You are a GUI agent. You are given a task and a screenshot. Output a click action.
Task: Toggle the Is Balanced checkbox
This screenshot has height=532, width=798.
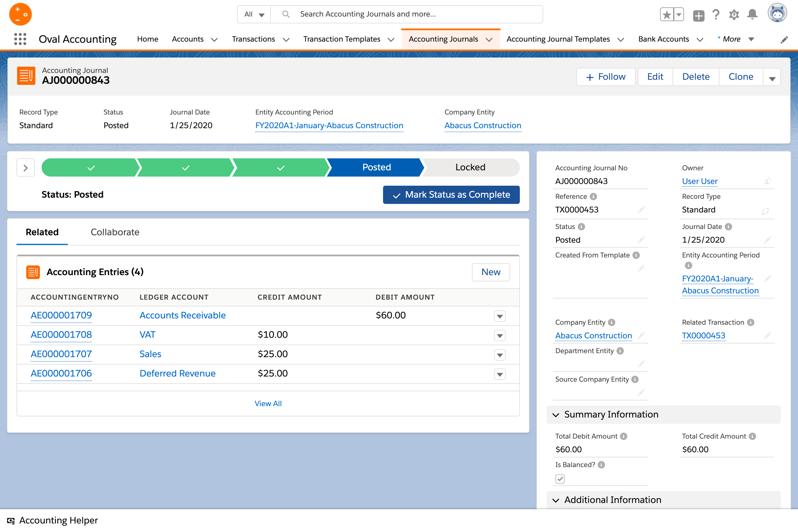coord(560,479)
